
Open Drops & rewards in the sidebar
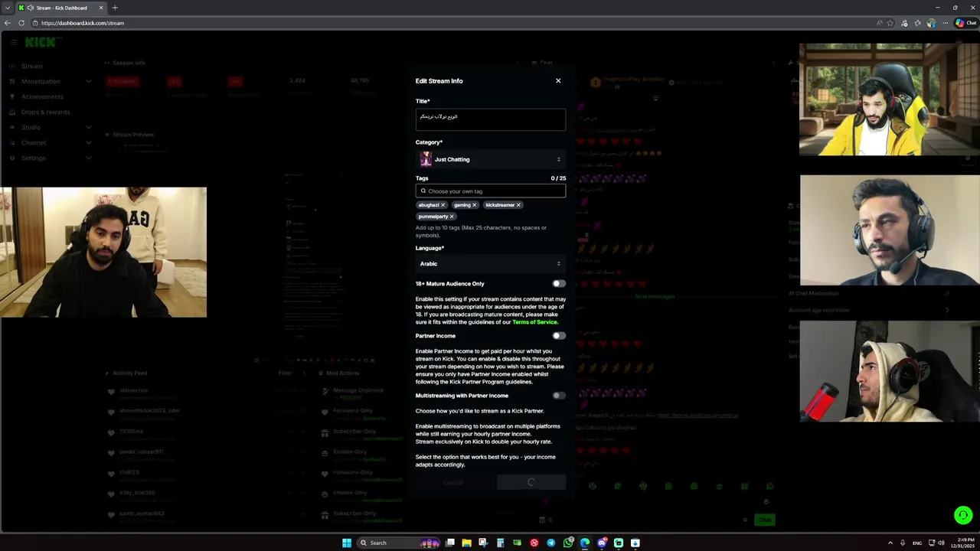tap(45, 112)
